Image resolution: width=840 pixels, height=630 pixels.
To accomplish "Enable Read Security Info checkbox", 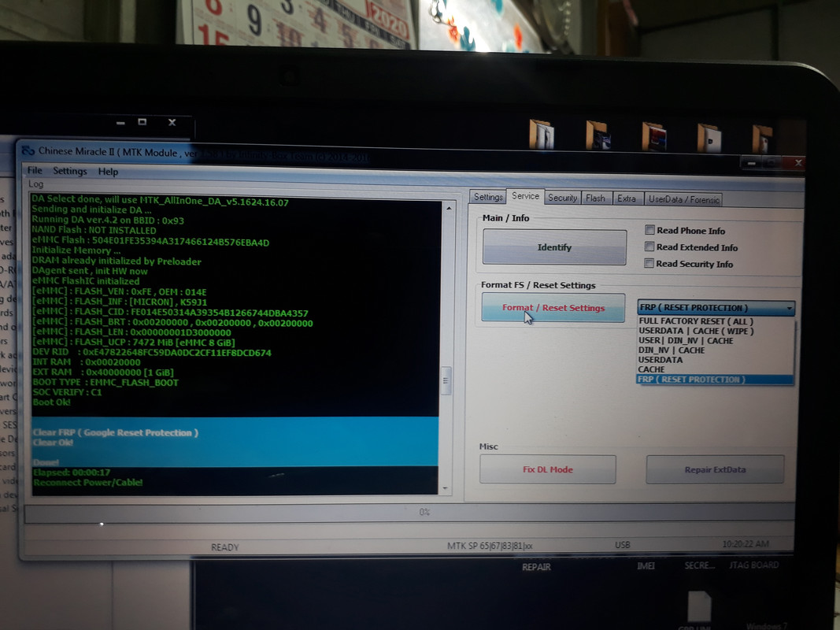I will pos(649,263).
